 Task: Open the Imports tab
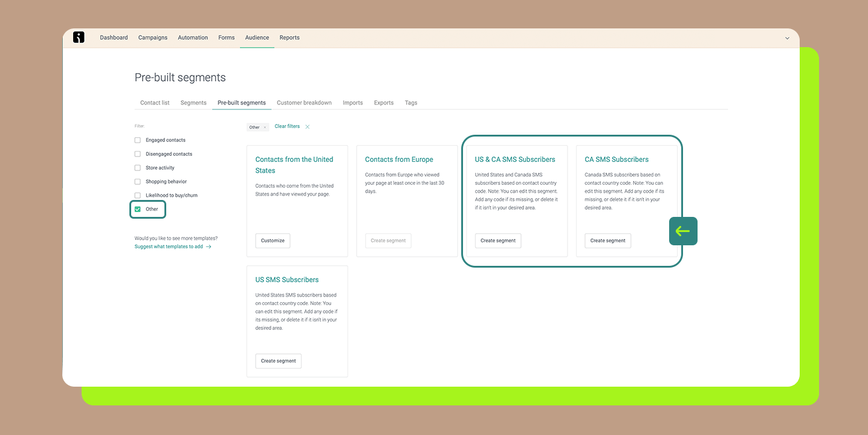[353, 103]
